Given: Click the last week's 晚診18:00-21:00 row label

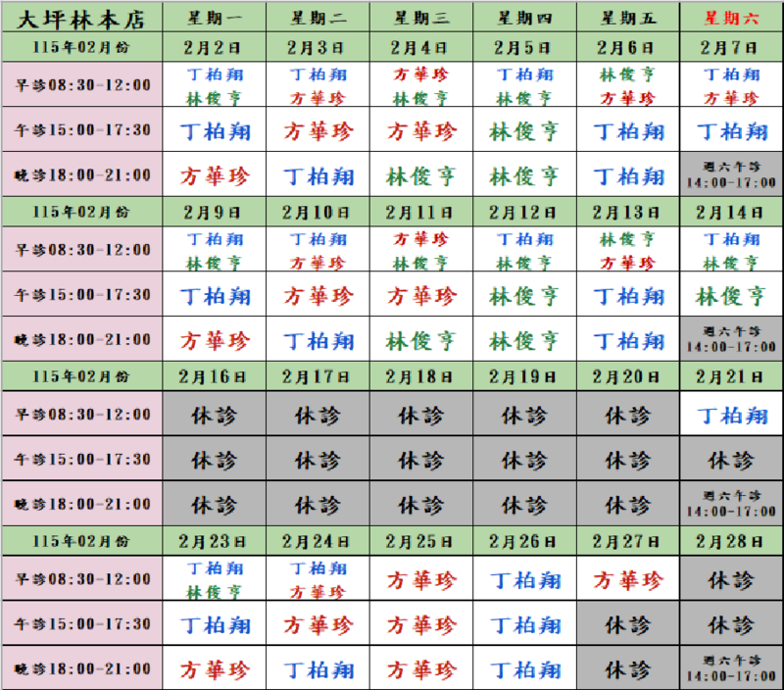Looking at the screenshot, I should 81,669.
